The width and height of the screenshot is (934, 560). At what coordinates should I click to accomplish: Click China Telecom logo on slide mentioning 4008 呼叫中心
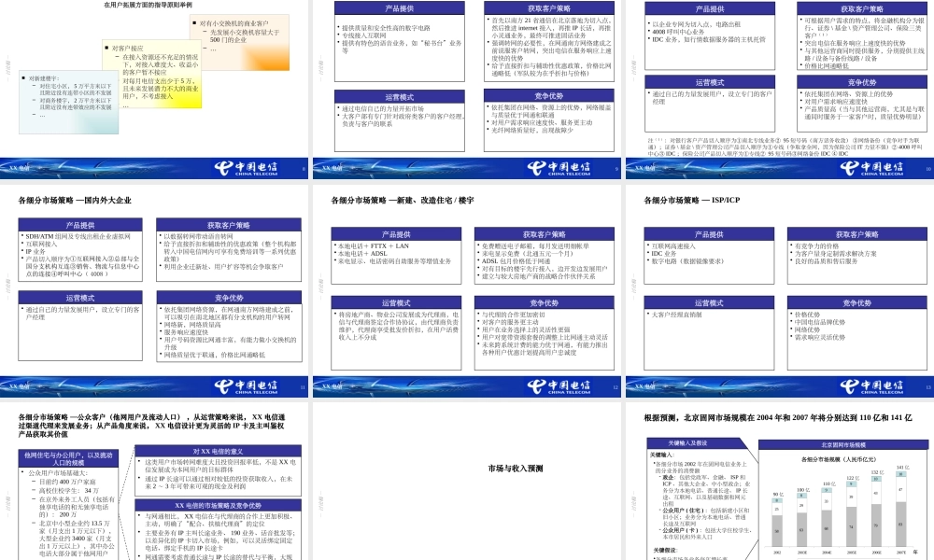[x=872, y=168]
